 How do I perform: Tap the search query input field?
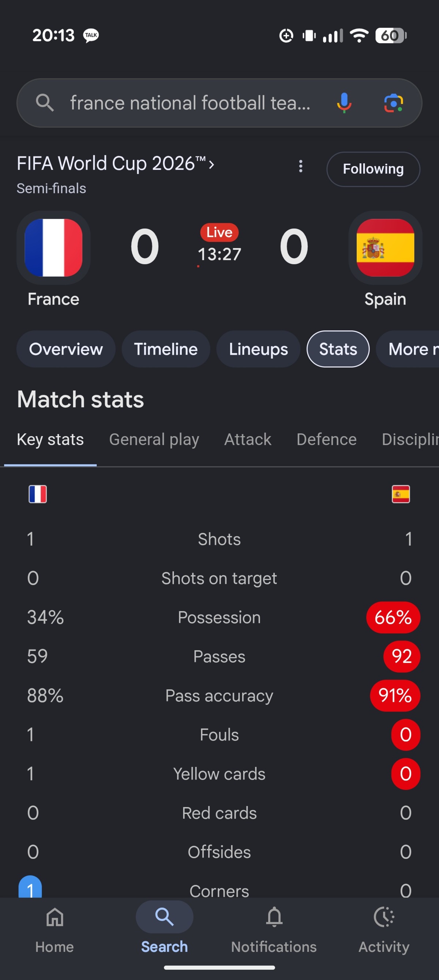[x=190, y=103]
